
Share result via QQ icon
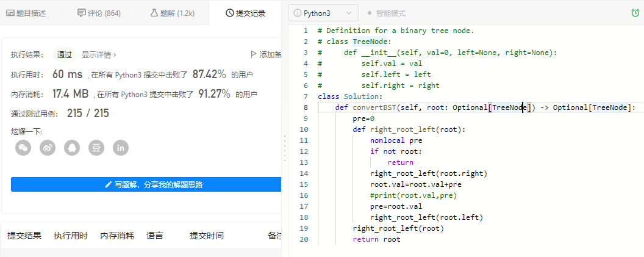[73, 147]
